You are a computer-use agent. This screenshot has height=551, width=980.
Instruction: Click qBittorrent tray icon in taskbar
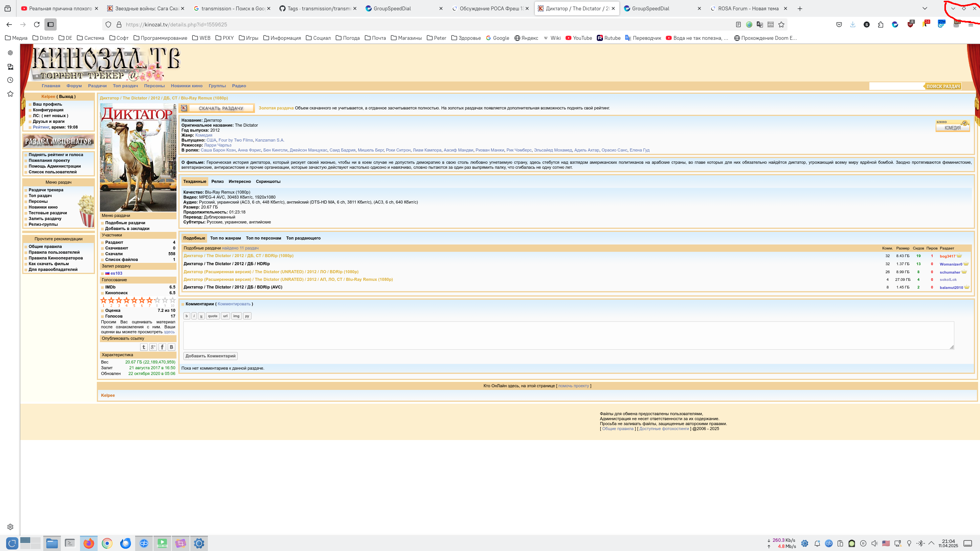pyautogui.click(x=828, y=543)
